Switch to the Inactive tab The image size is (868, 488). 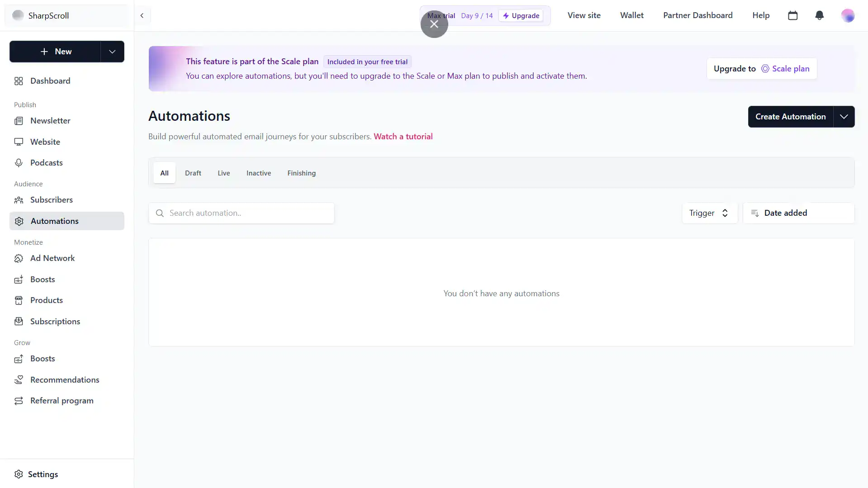259,173
